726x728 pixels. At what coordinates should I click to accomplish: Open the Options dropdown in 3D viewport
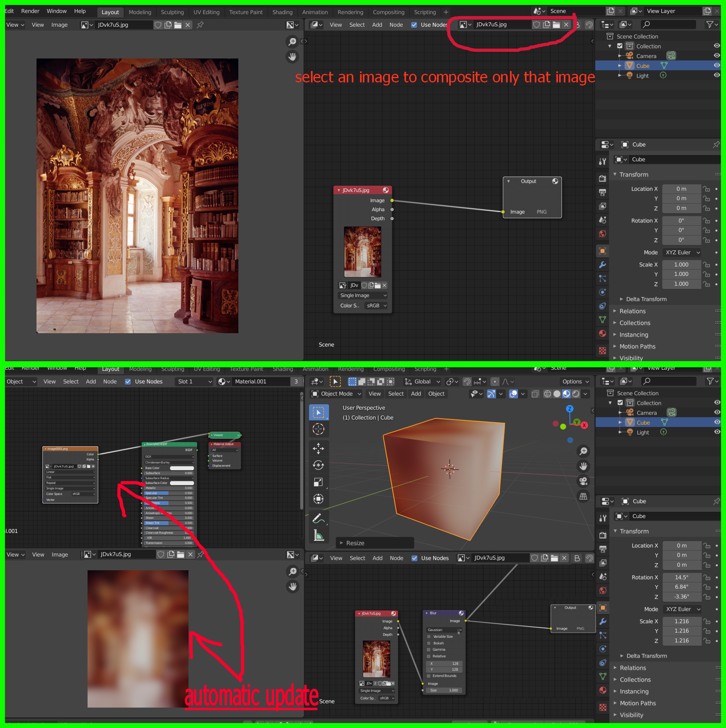575,381
